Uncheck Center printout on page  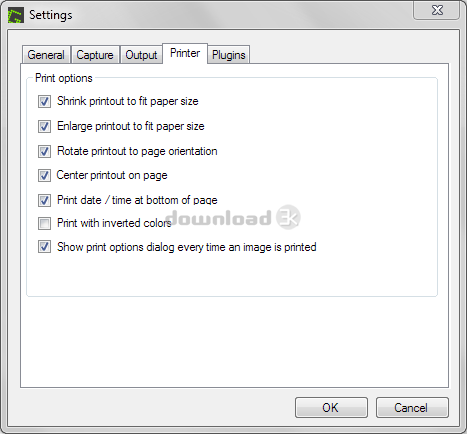pyautogui.click(x=44, y=175)
